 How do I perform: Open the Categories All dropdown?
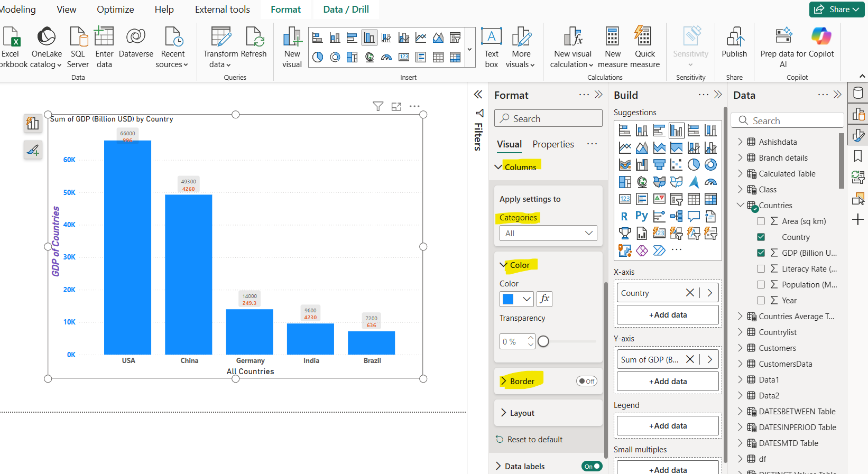tap(548, 233)
